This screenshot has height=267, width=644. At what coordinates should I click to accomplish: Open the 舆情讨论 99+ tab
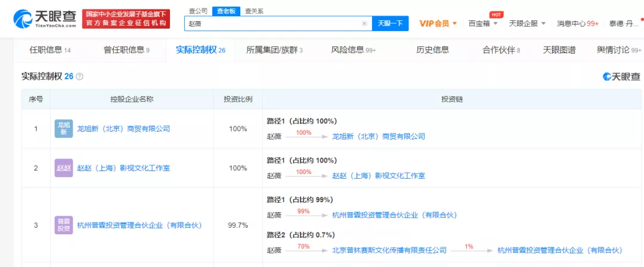(x=619, y=50)
